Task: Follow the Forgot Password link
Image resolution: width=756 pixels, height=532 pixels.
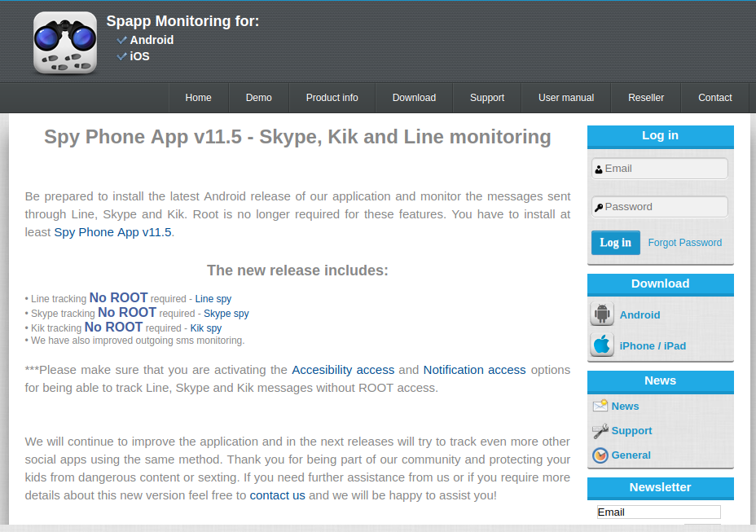Action: pos(684,243)
